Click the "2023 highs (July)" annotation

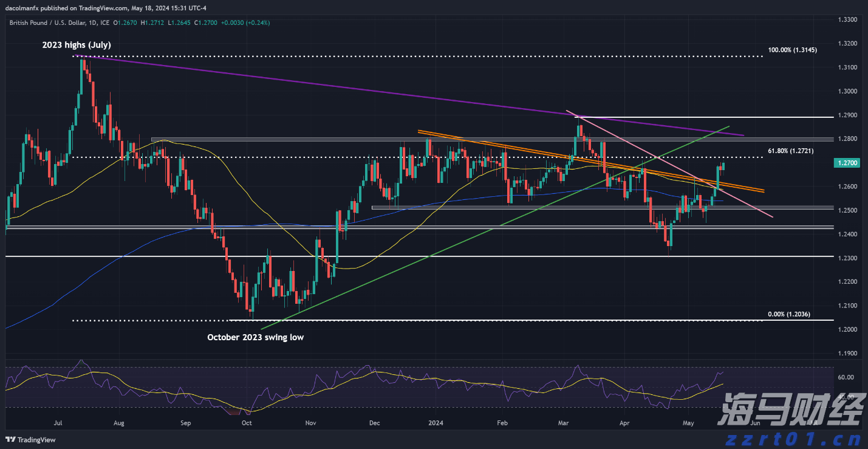(x=77, y=45)
